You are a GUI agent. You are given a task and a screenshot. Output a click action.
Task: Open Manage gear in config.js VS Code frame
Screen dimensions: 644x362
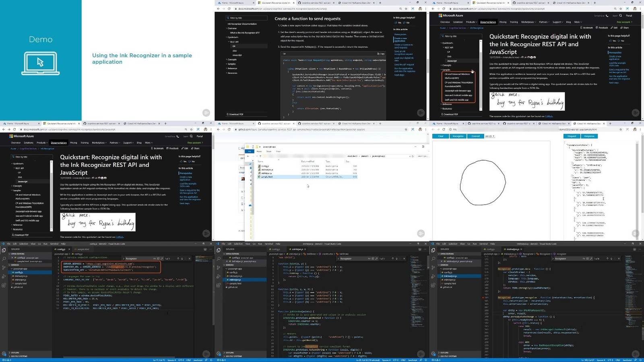(4, 354)
